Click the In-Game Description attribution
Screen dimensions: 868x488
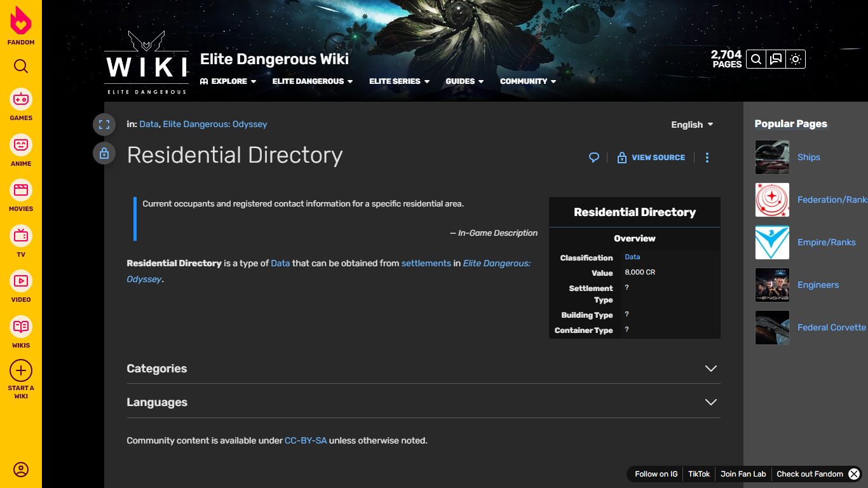494,233
